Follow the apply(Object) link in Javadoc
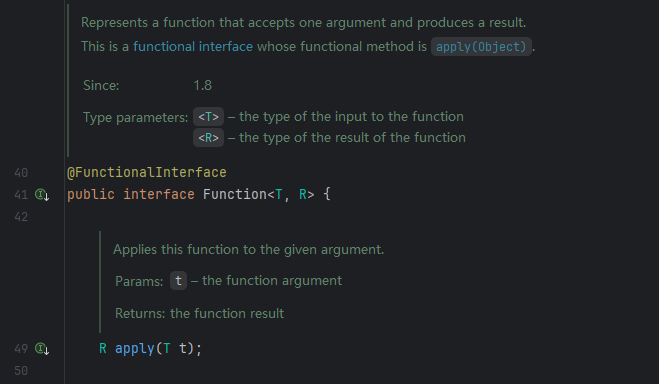 click(481, 47)
